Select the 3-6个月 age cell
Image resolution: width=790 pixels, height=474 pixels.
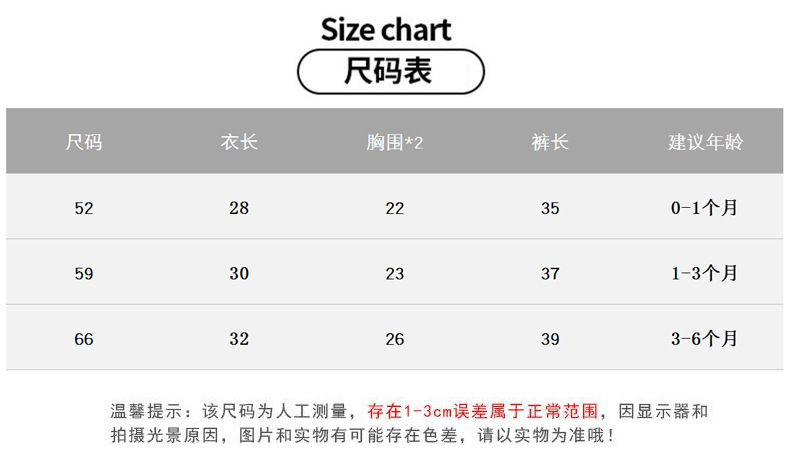[705, 339]
